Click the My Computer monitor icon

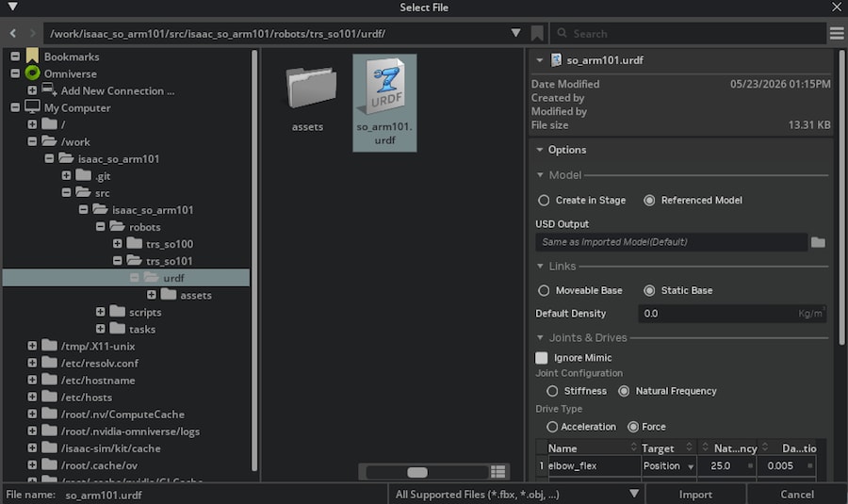click(x=32, y=107)
